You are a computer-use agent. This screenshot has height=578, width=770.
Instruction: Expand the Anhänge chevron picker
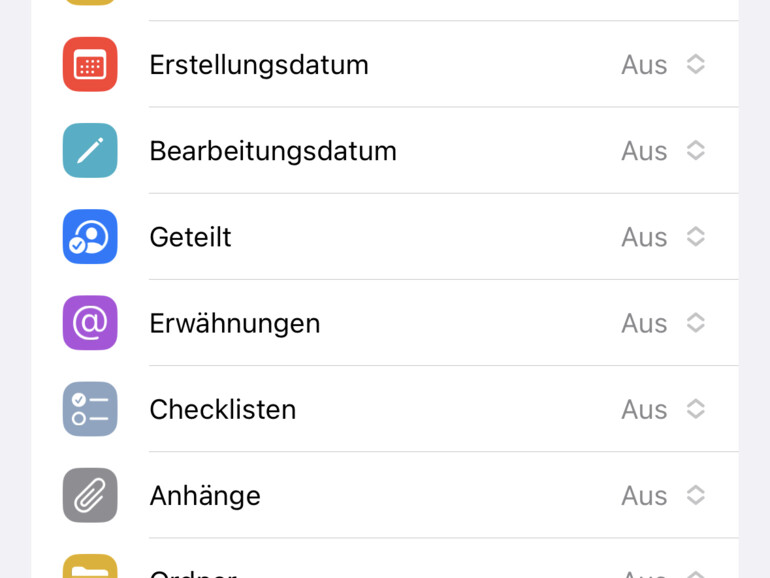pyautogui.click(x=696, y=495)
